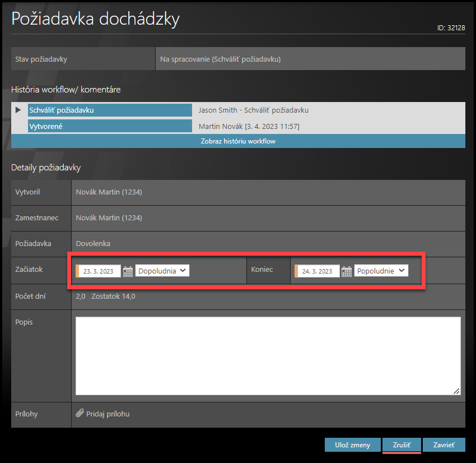Click the Pridaj prílohu link
The image size is (476, 463).
pyautogui.click(x=108, y=414)
